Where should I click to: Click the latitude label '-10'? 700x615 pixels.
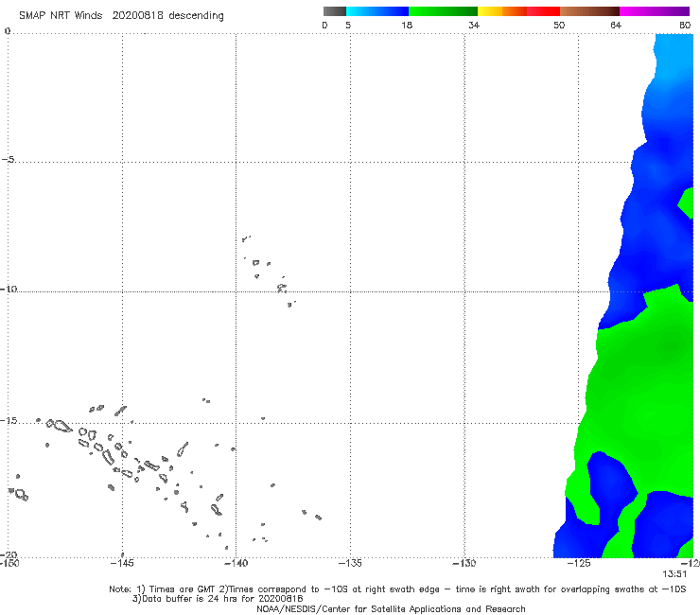tap(9, 289)
